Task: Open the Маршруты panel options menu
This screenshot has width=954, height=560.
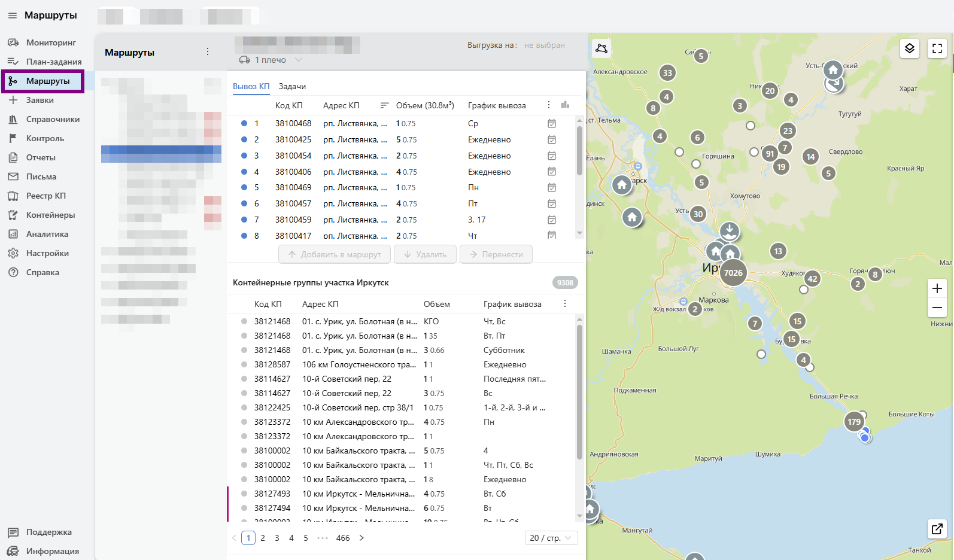Action: tap(208, 52)
